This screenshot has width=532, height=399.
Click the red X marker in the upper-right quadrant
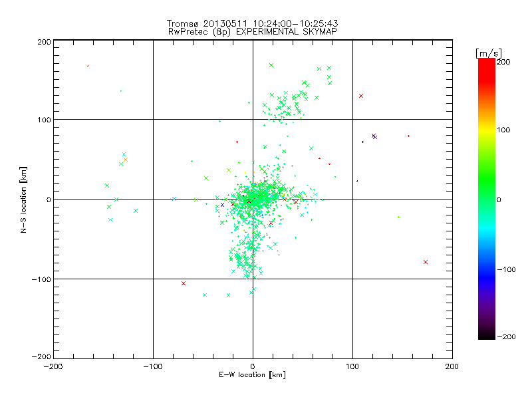click(x=361, y=96)
